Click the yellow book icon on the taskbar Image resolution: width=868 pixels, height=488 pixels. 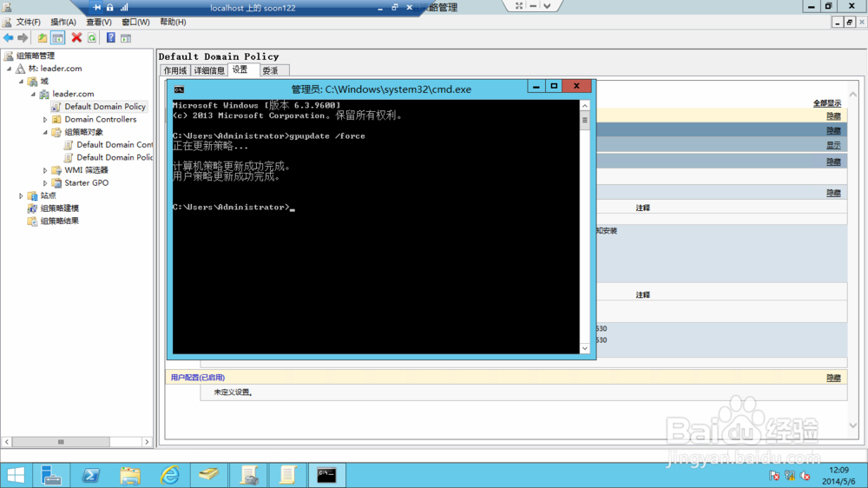coord(208,475)
